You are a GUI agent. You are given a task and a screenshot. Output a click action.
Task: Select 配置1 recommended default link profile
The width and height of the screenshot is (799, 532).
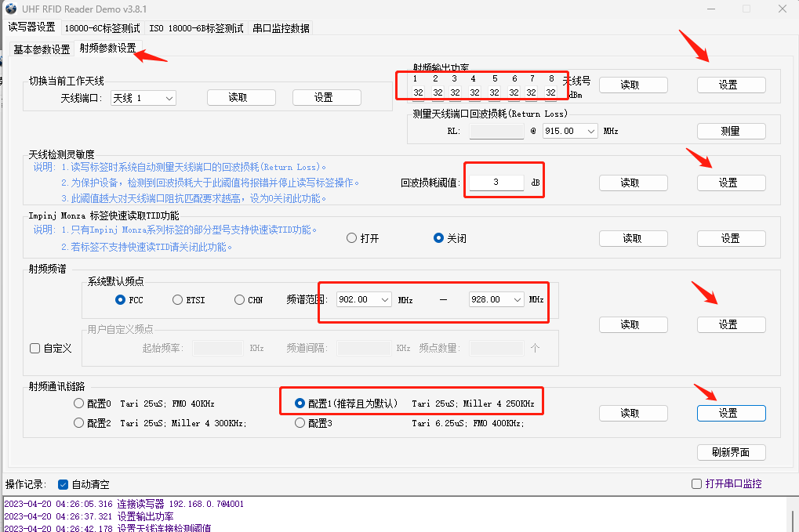coord(414,404)
